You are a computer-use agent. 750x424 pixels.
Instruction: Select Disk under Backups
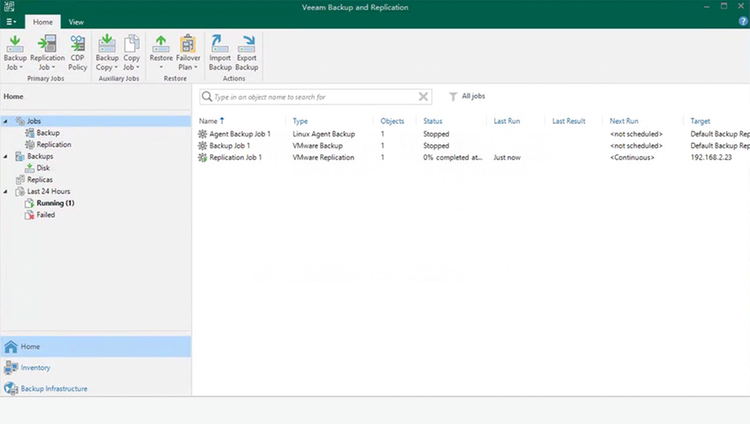pos(43,168)
